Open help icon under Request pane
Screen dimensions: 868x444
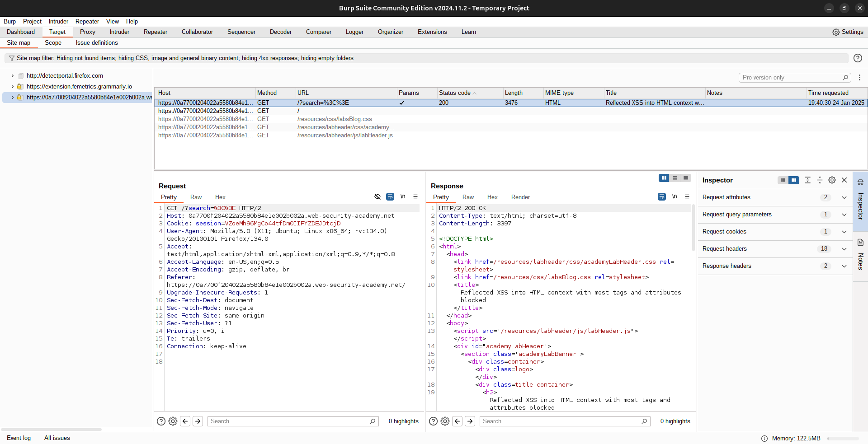click(x=161, y=421)
